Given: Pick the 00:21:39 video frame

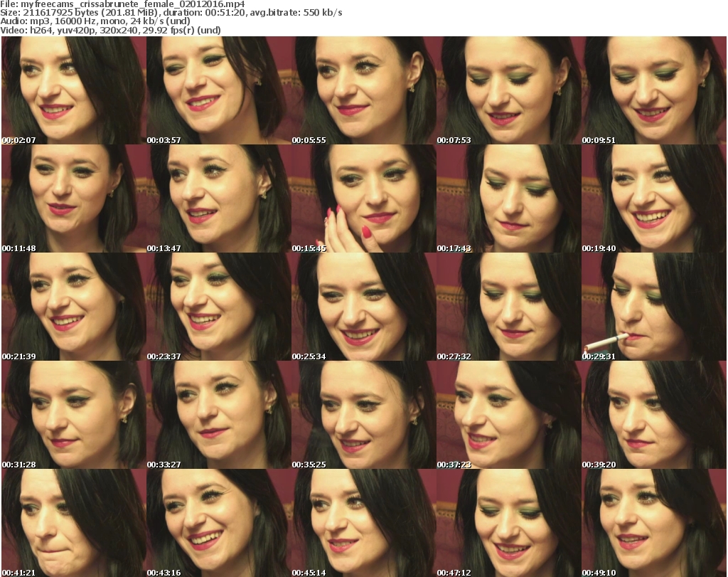Looking at the screenshot, I should 73,307.
